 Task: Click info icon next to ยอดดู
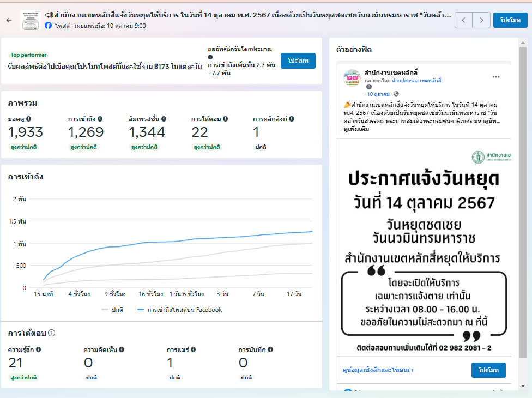click(29, 119)
